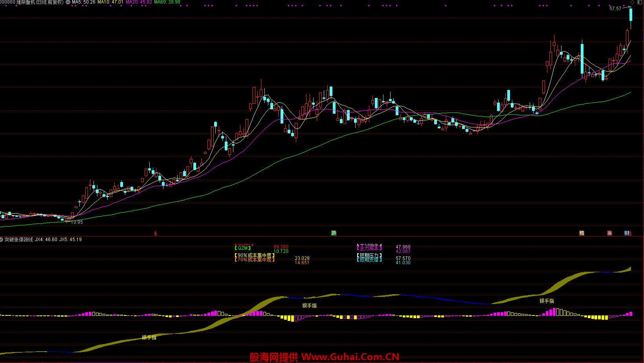The width and height of the screenshot is (644, 363).
Task: Click the 【短期压力】 label
Action: coord(369,255)
